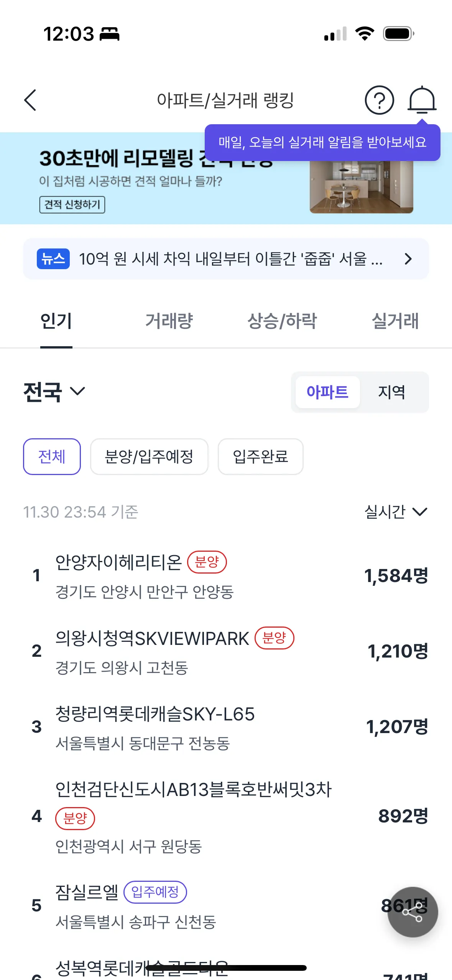Select the 입주완료 filter button

[x=260, y=457]
